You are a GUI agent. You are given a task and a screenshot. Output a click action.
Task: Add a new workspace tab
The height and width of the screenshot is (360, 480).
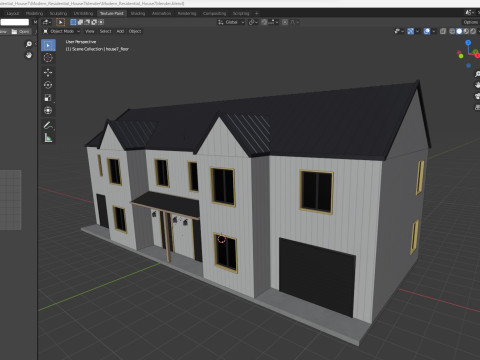(x=257, y=13)
